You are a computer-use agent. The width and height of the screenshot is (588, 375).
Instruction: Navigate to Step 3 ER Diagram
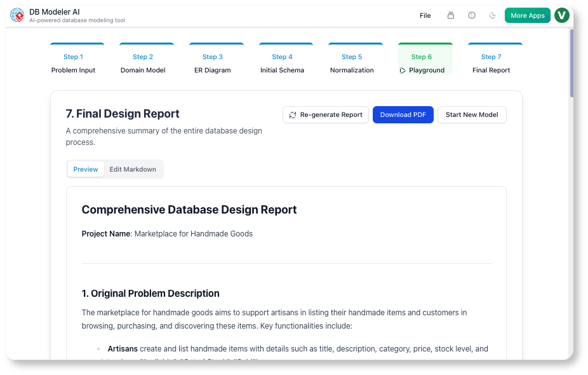(212, 63)
